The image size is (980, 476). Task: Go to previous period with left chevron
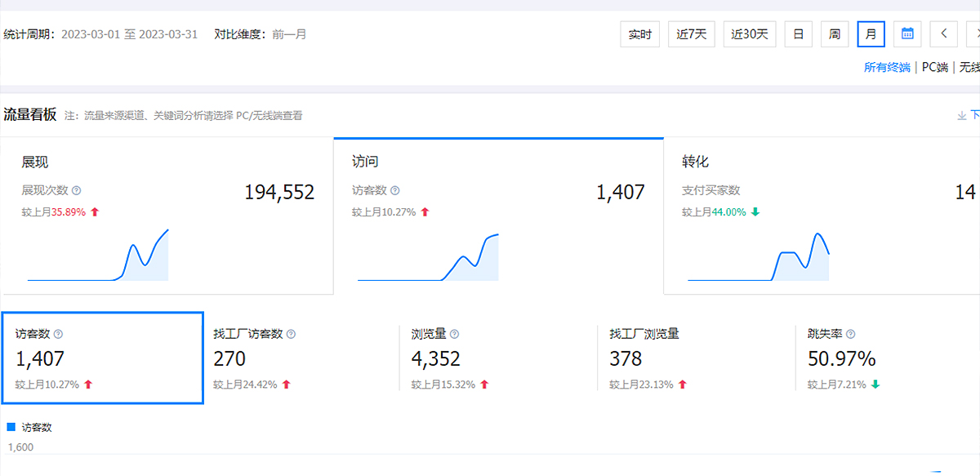[x=943, y=34]
